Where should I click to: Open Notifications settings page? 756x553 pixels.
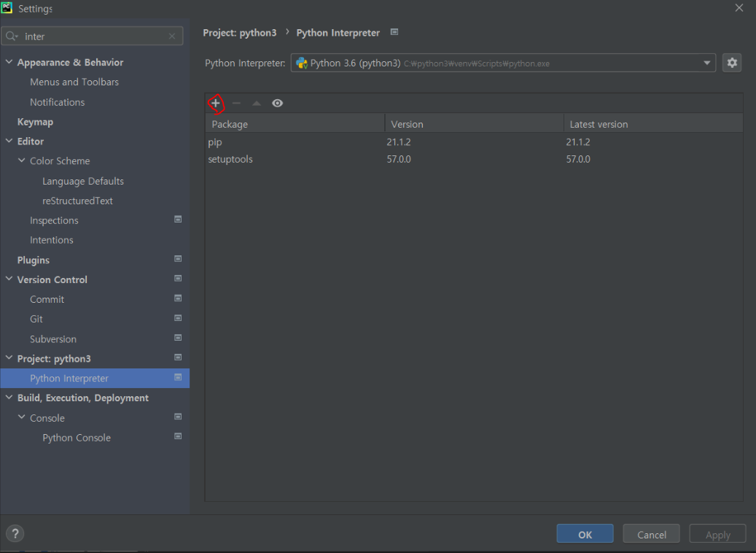tap(58, 102)
